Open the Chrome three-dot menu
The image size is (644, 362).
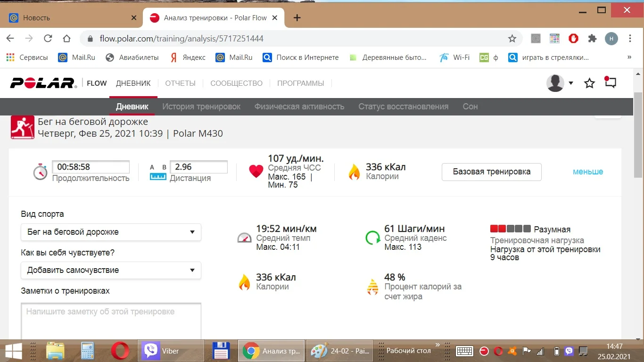[630, 39]
